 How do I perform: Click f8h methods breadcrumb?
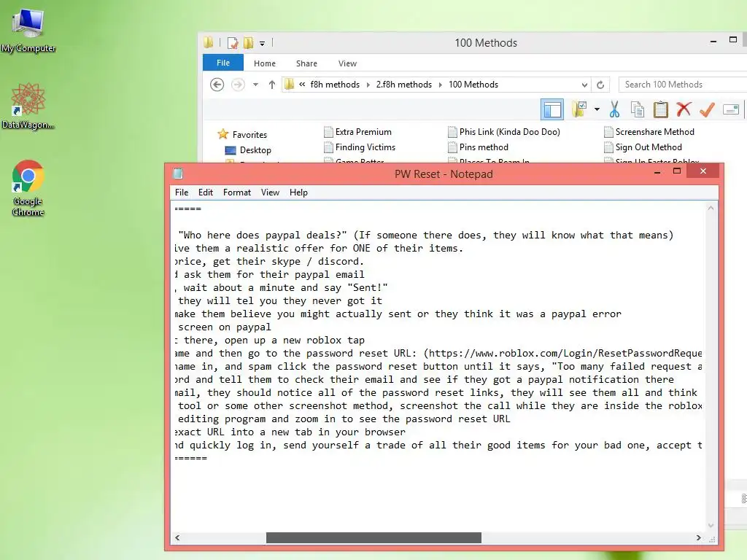point(335,85)
